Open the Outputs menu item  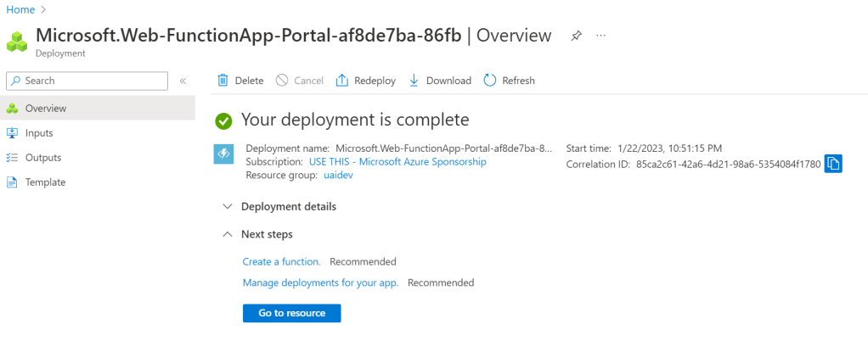[42, 158]
